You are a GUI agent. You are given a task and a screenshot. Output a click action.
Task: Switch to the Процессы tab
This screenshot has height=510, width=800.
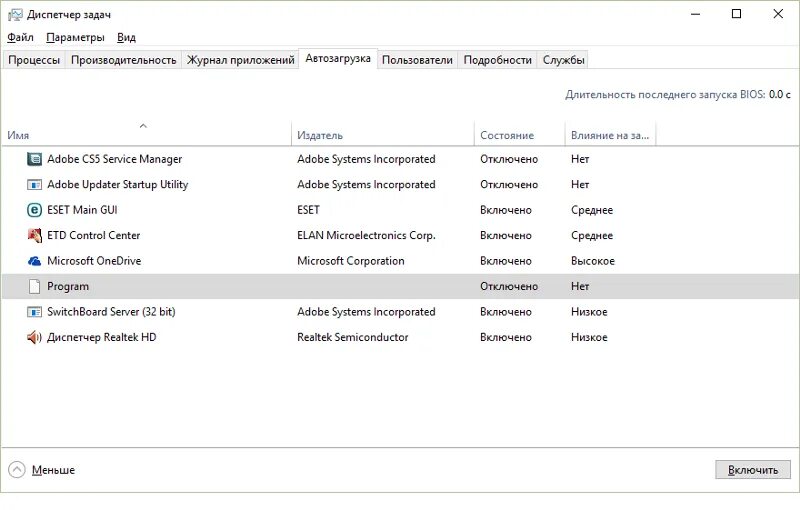click(x=34, y=60)
